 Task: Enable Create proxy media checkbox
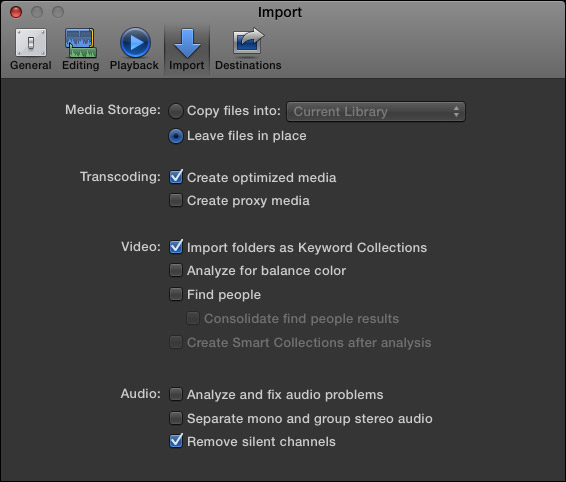coord(176,200)
